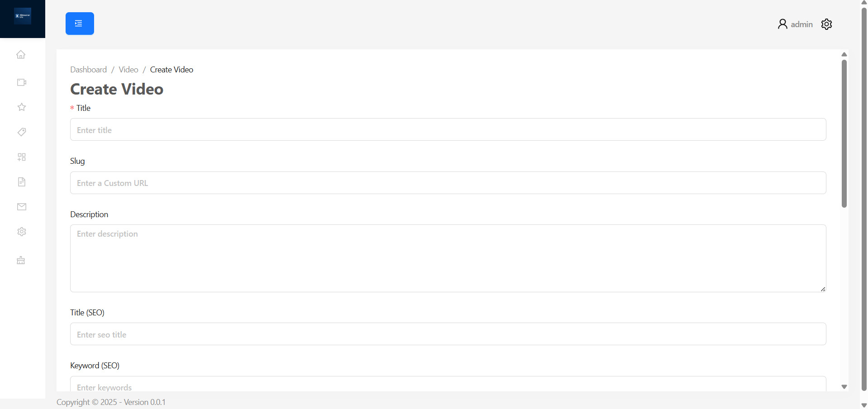Viewport: 868px width, 409px height.
Task: Open the home icon in the sidebar
Action: (21, 55)
